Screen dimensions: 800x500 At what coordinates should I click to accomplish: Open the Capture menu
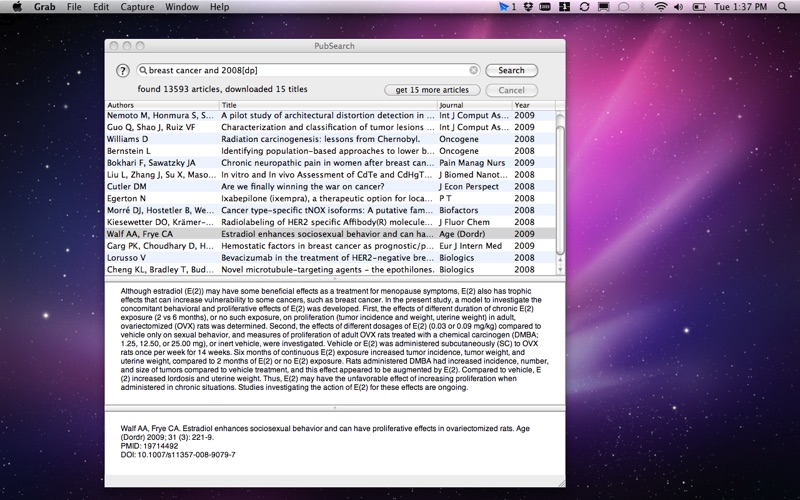tap(137, 7)
